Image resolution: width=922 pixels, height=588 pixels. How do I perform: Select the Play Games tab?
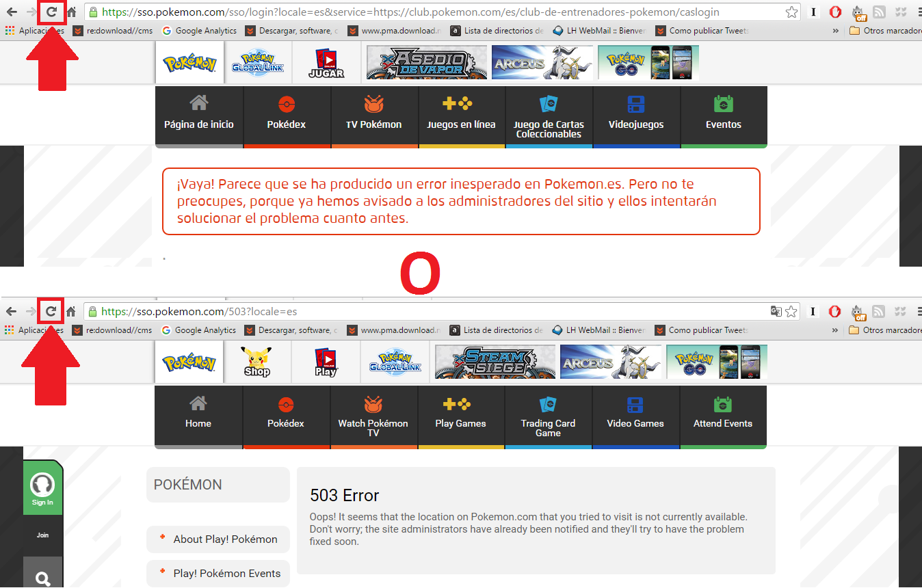click(x=461, y=416)
